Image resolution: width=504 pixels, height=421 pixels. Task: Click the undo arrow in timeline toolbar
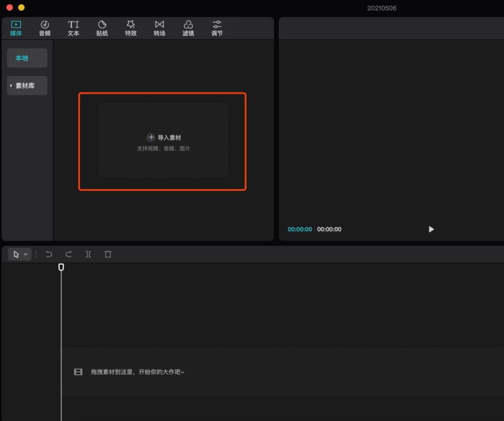click(49, 254)
